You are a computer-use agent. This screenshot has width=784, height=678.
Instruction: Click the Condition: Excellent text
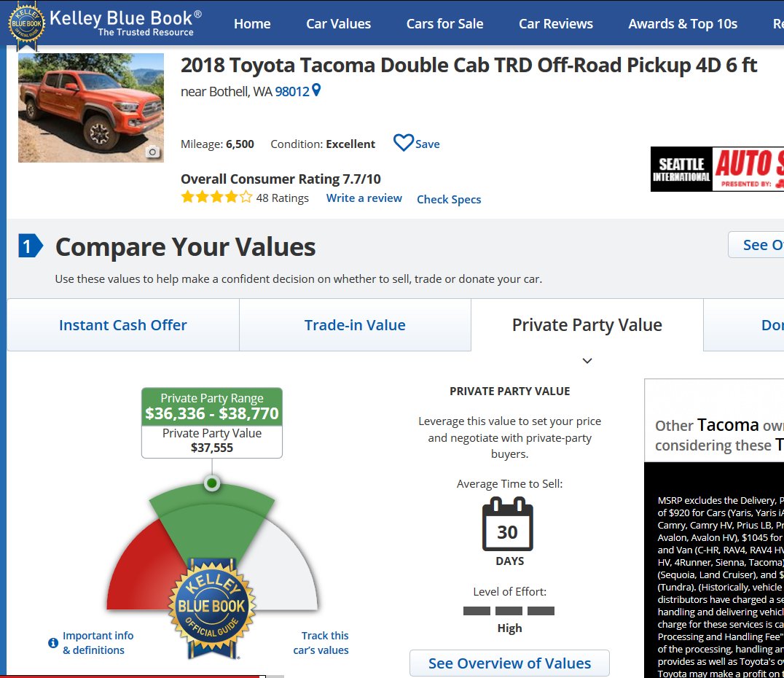(323, 144)
